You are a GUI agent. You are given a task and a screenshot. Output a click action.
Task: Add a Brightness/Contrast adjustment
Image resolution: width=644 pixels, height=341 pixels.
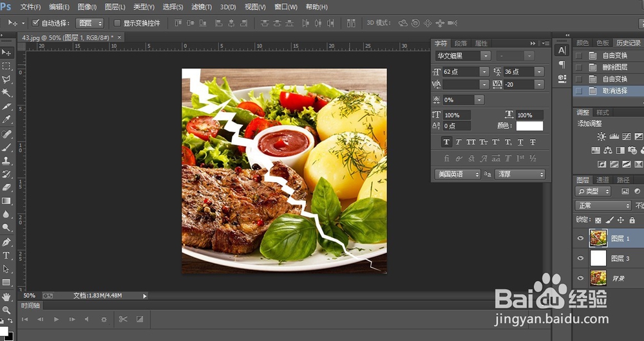601,136
